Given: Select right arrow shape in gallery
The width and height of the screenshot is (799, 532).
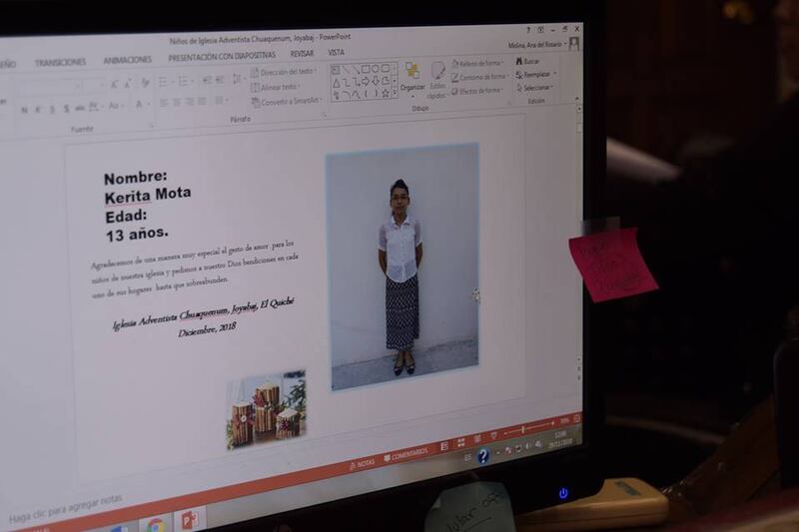Looking at the screenshot, I should click(366, 81).
